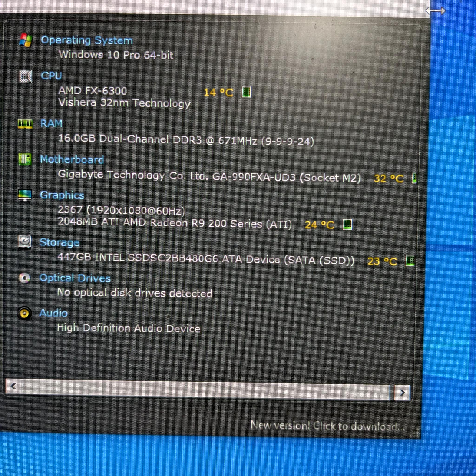Click the 24 °C graphics temperature value
Screen dimensions: 476x476
320,225
